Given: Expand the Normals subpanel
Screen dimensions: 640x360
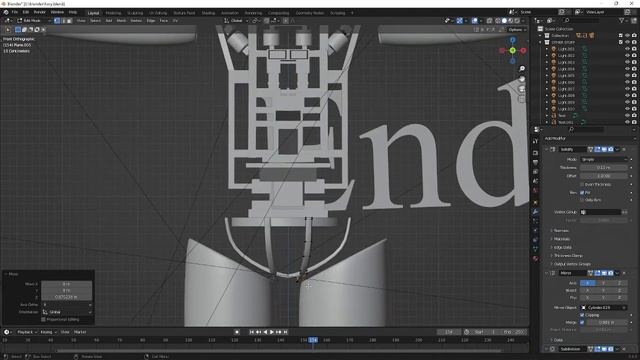Looking at the screenshot, I should coord(560,231).
